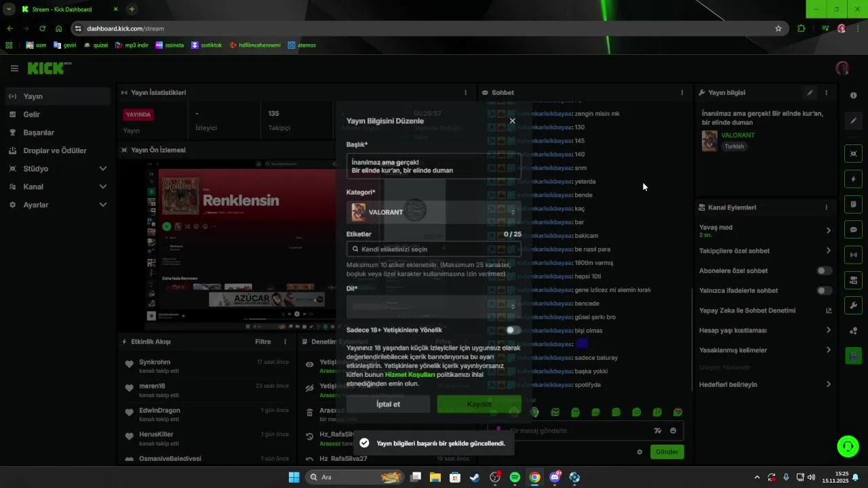Image resolution: width=868 pixels, height=488 pixels.
Task: Open the hamburger navigation menu
Action: [14, 68]
